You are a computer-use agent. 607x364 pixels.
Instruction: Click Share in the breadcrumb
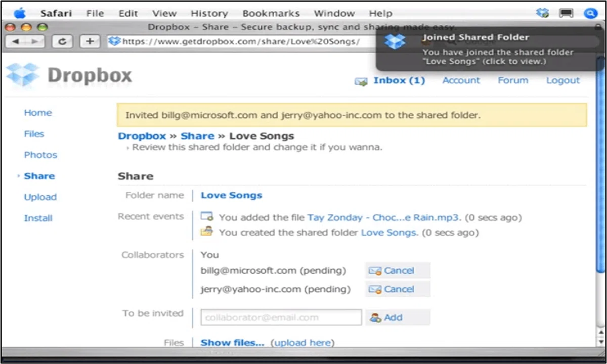click(197, 136)
